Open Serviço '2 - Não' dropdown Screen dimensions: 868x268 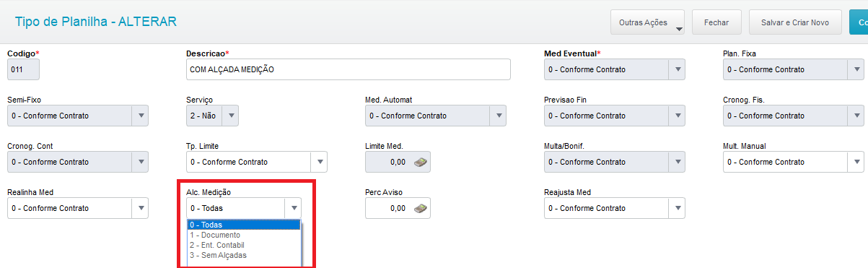pyautogui.click(x=230, y=116)
